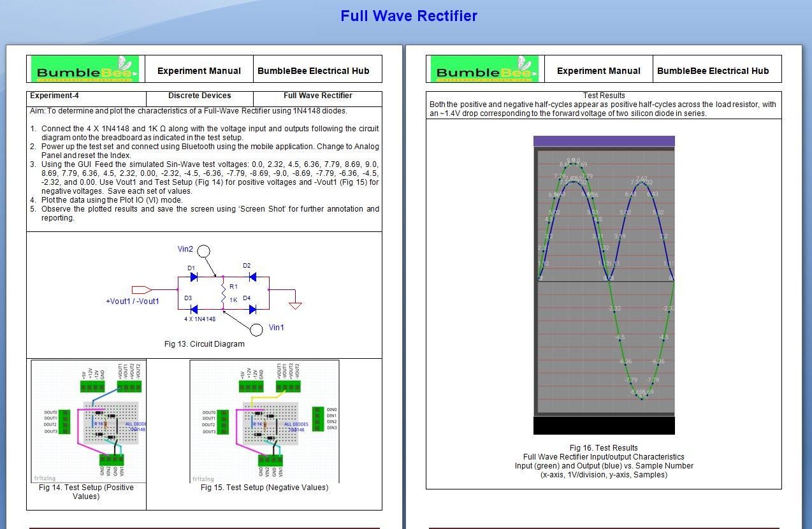Click Experiment Manual header on circuit diagram page
Viewport: 812px width, 529px height.
(199, 71)
